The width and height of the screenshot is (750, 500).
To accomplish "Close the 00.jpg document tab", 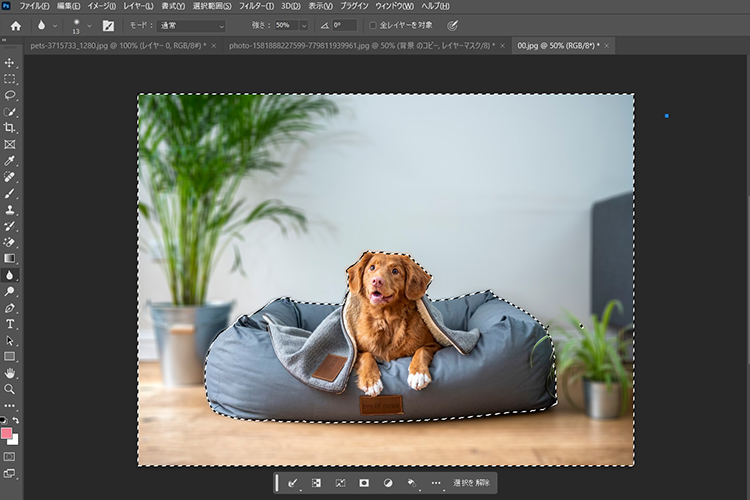I will 607,46.
